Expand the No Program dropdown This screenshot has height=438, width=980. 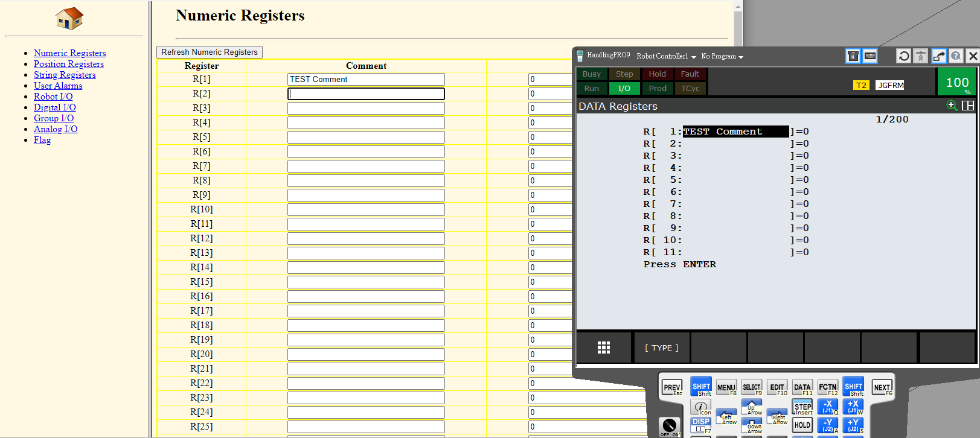[x=722, y=56]
